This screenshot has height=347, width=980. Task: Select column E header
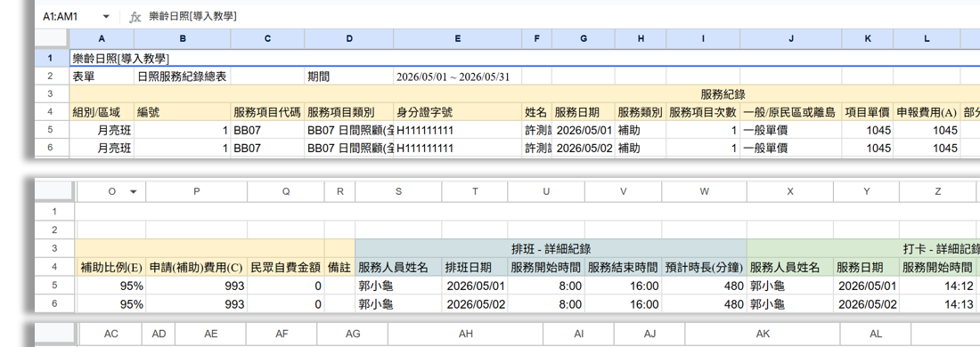click(458, 38)
